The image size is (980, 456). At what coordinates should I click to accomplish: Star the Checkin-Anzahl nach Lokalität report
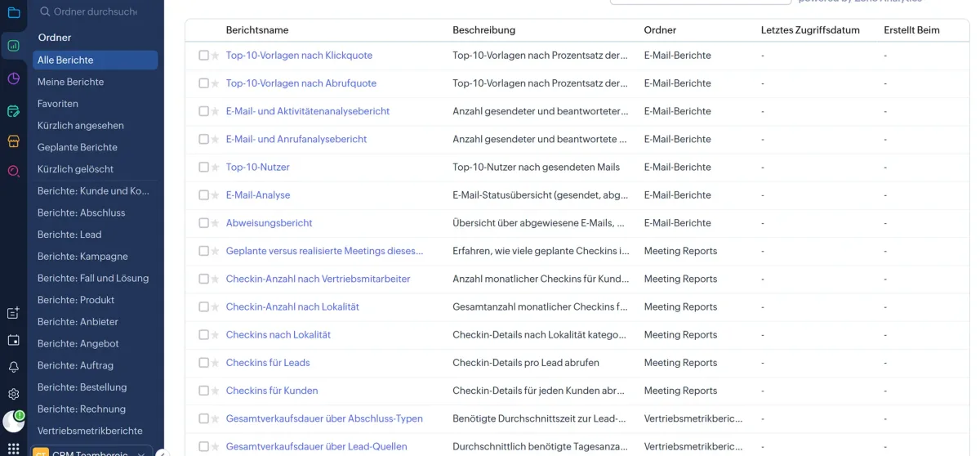click(216, 306)
